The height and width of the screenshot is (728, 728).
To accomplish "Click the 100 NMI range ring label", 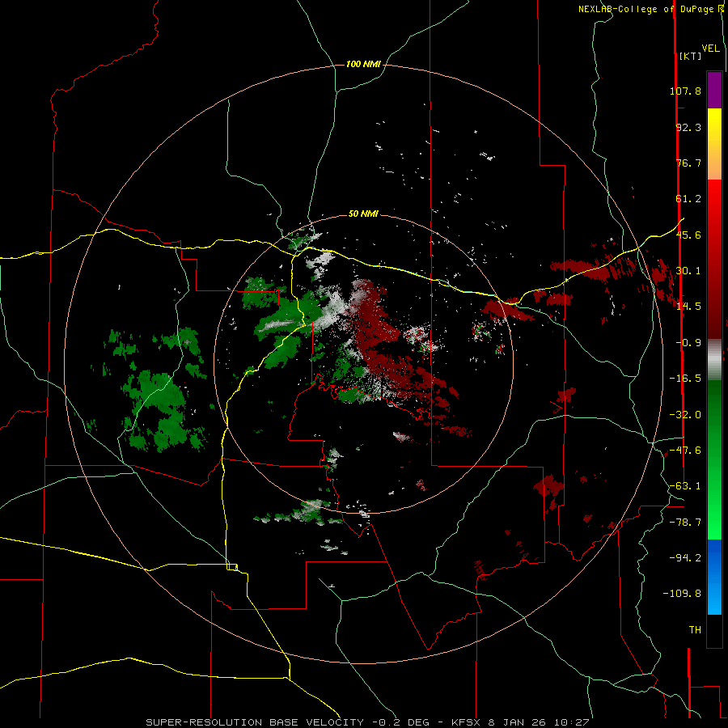I will (363, 64).
